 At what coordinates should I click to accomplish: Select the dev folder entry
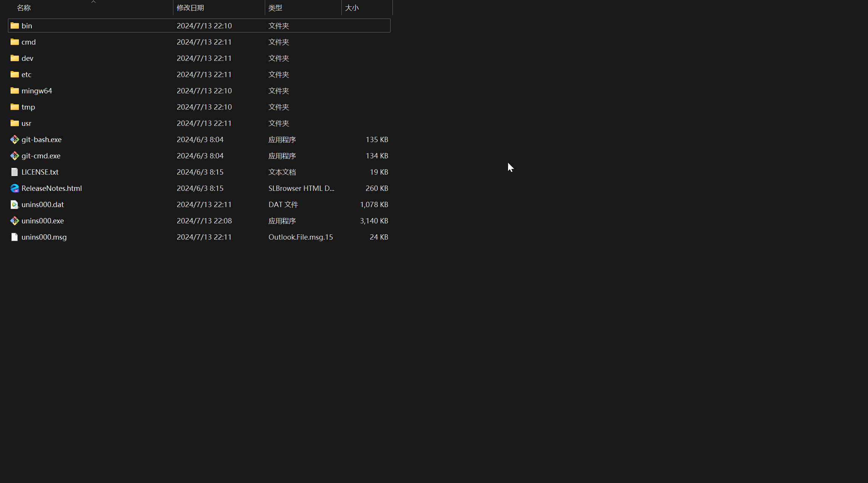[27, 58]
